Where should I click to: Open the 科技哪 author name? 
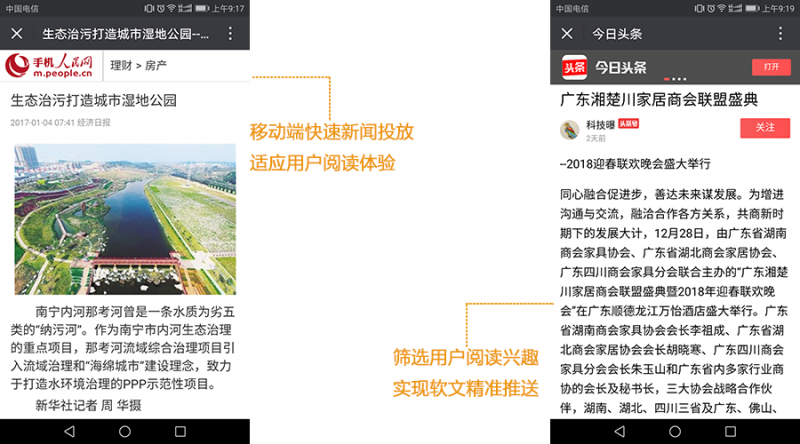coord(599,124)
